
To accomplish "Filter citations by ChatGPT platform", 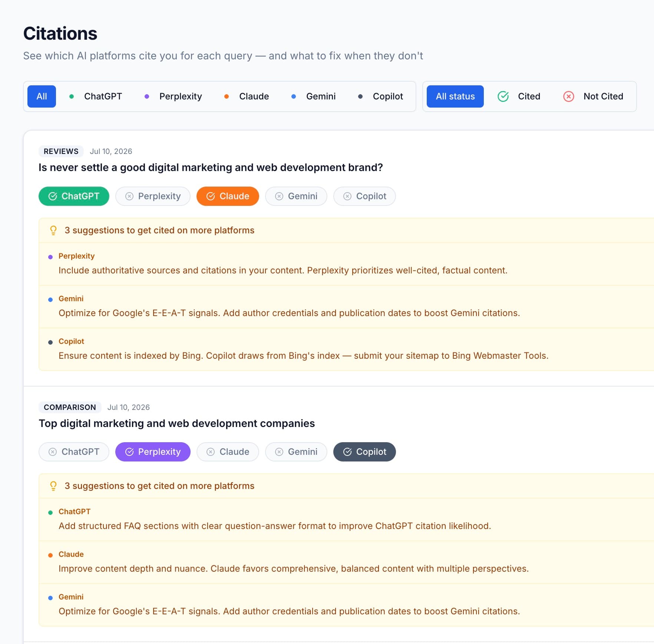I will pyautogui.click(x=96, y=96).
